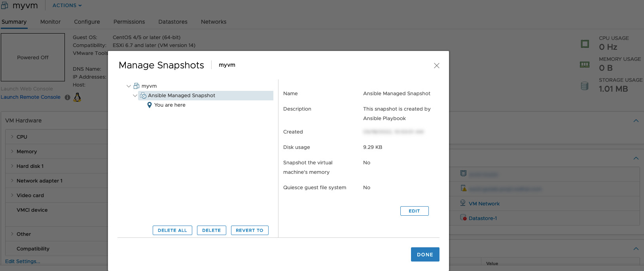Click the EDIT snapshot button
The height and width of the screenshot is (271, 644).
pyautogui.click(x=415, y=211)
